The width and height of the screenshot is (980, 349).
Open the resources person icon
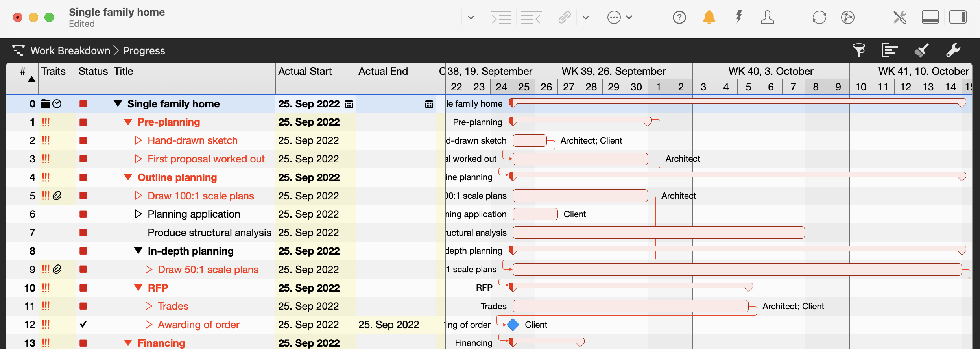point(767,17)
